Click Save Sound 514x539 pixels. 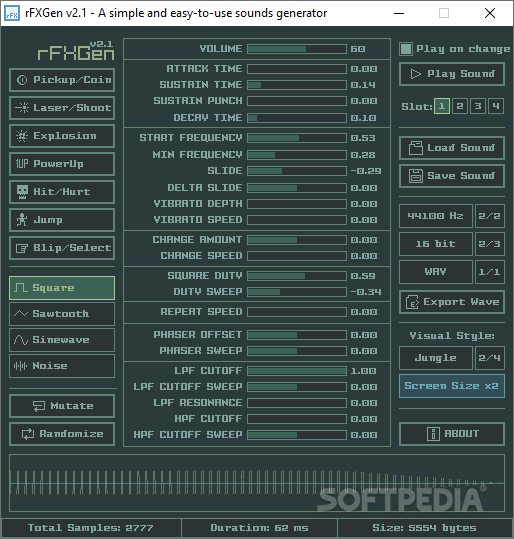[x=452, y=176]
